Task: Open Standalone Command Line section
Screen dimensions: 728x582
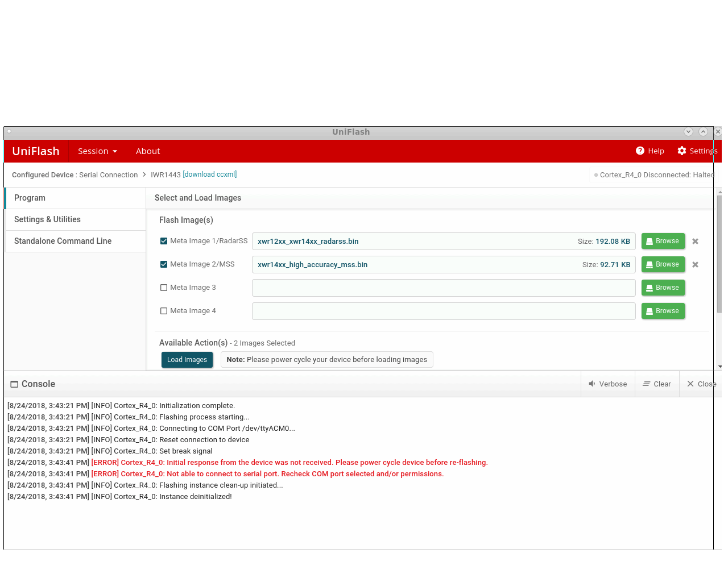Action: (x=76, y=241)
